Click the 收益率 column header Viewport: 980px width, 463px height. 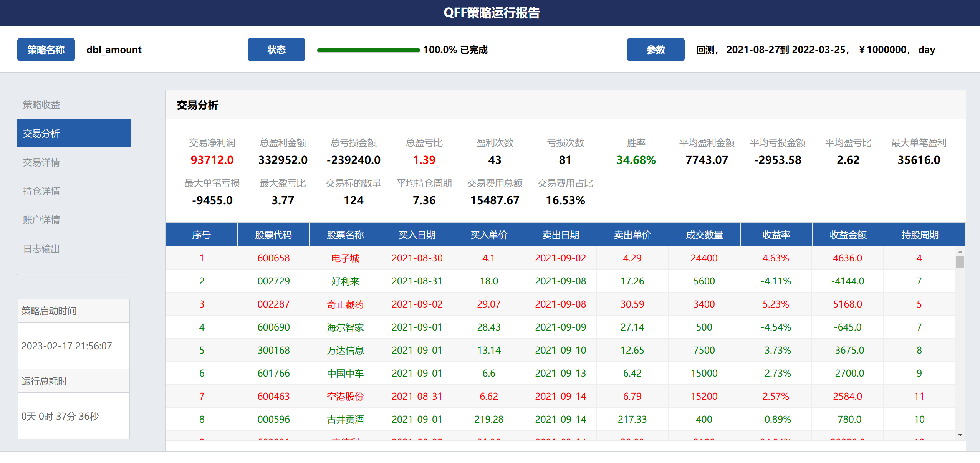click(x=776, y=235)
